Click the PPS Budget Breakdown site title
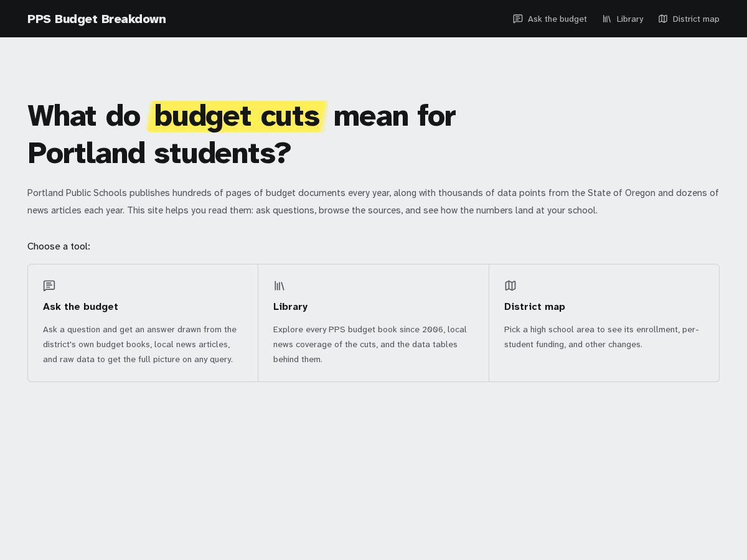 [x=96, y=19]
